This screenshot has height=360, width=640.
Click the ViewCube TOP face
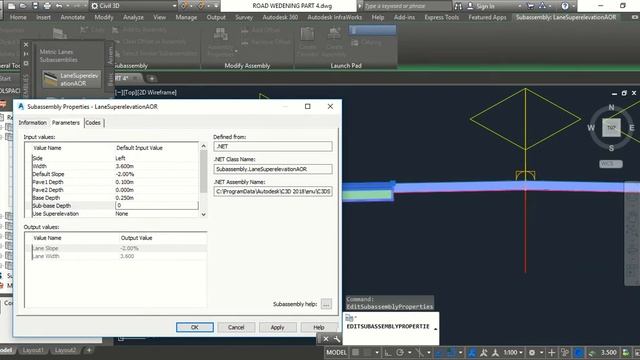pyautogui.click(x=611, y=128)
